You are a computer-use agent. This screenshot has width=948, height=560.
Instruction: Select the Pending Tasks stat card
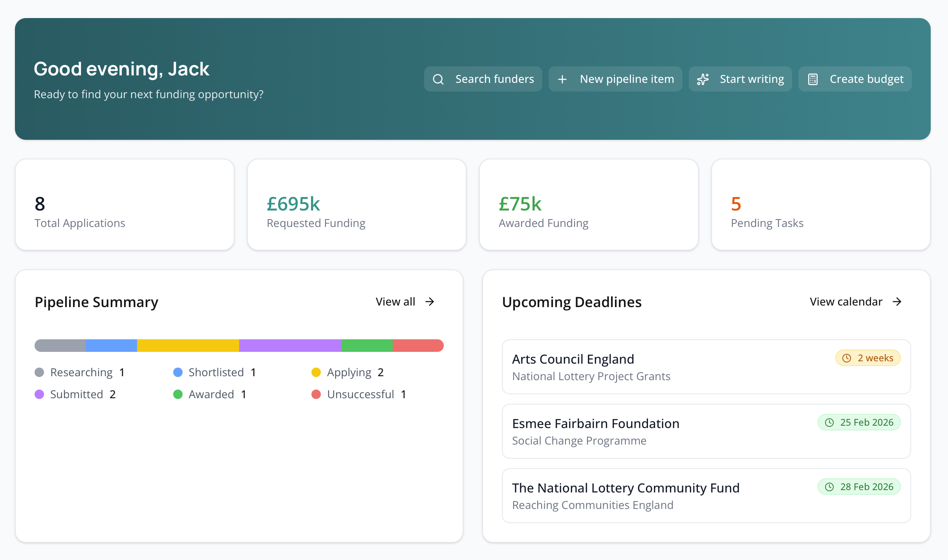pyautogui.click(x=820, y=205)
